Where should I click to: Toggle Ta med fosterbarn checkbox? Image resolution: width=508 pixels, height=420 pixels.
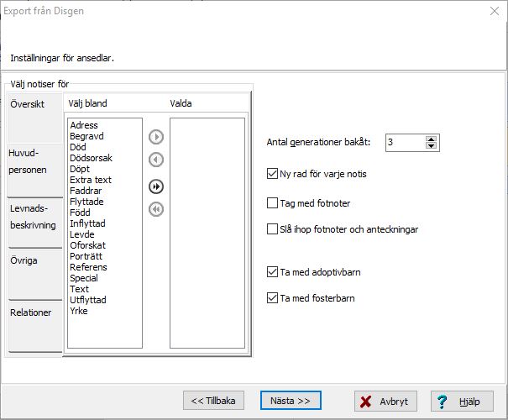click(x=272, y=298)
